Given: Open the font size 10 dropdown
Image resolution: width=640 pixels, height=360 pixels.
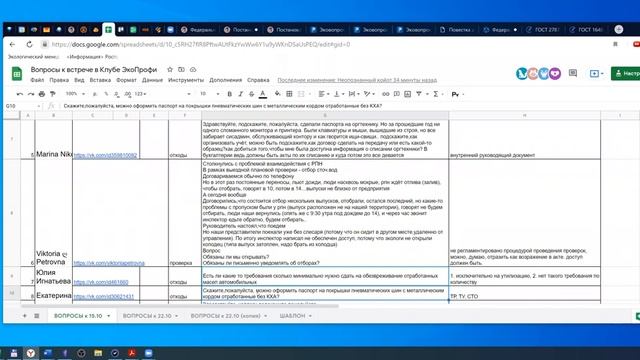Looking at the screenshot, I should click(x=209, y=94).
